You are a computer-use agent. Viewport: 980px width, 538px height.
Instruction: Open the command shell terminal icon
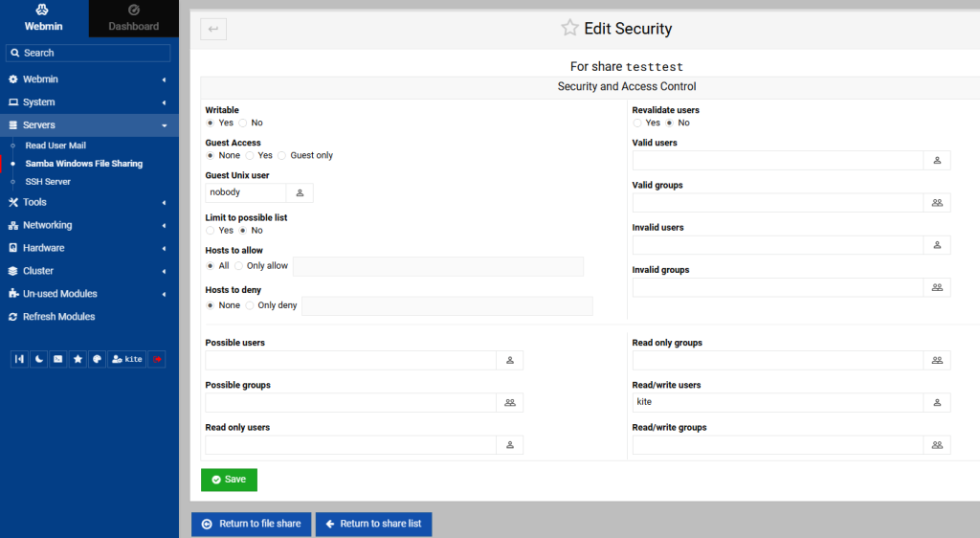(x=58, y=359)
